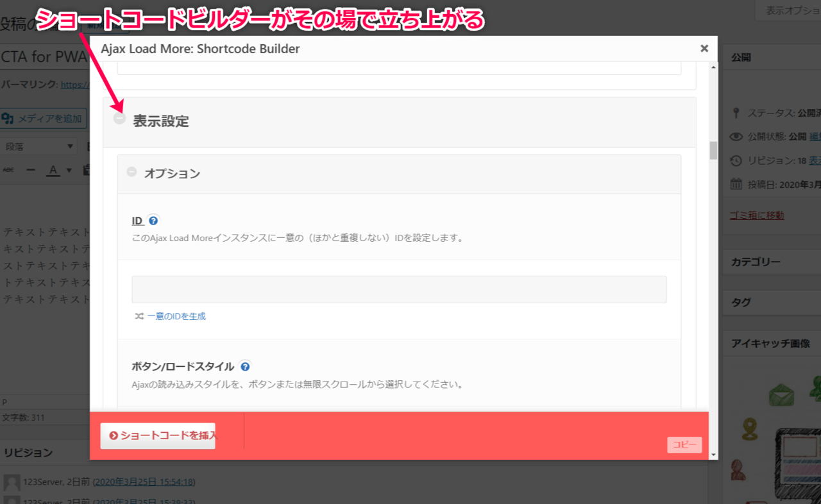The image size is (821, 504).
Task: Click the オプション heading text
Action: coord(172,173)
